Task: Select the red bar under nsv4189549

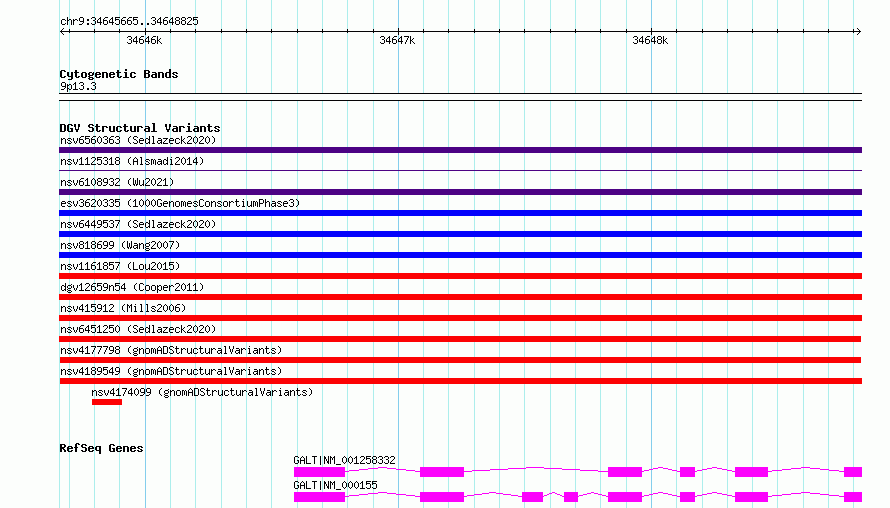Action: [x=460, y=381]
